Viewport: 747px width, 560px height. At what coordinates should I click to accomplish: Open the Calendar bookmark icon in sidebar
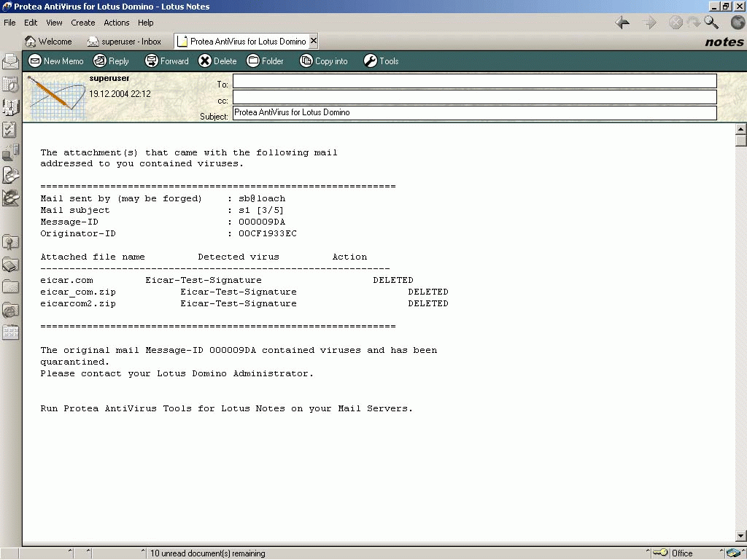tap(10, 85)
